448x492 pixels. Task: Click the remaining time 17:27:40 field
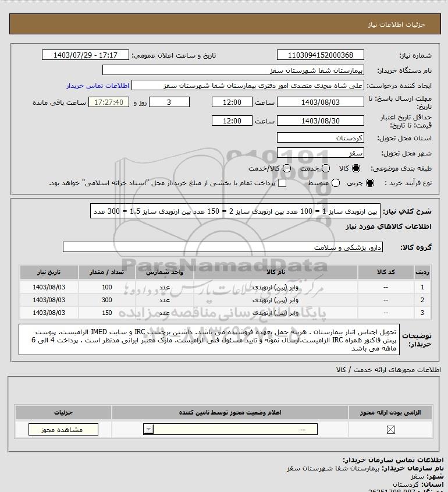[109, 102]
